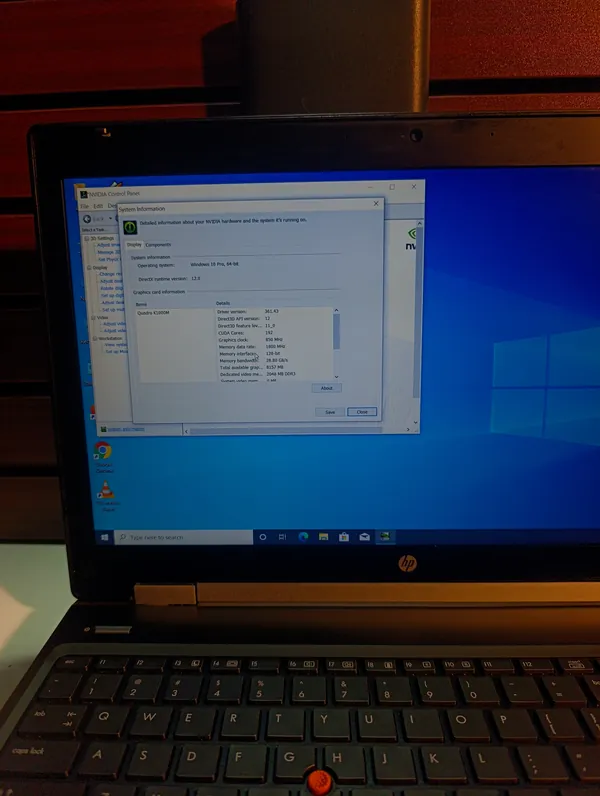Open Google Chrome desktop shortcut
Screen dimensions: 600x796
pos(102,451)
